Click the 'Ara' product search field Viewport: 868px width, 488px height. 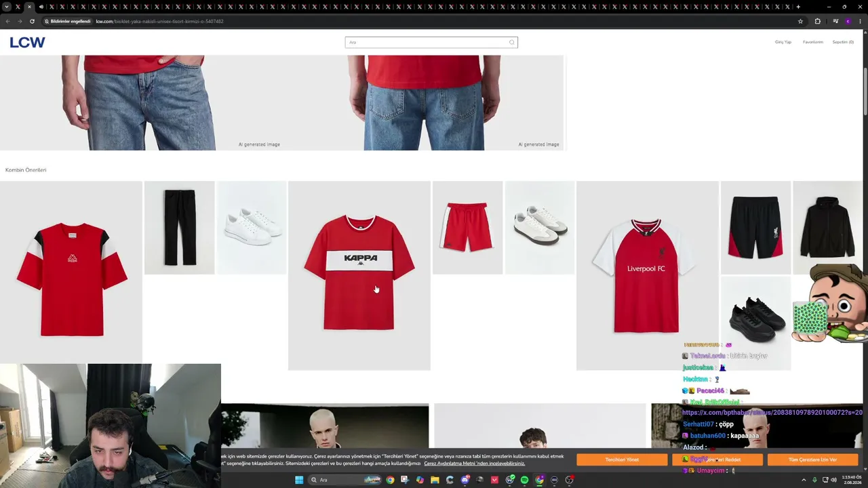tap(431, 42)
